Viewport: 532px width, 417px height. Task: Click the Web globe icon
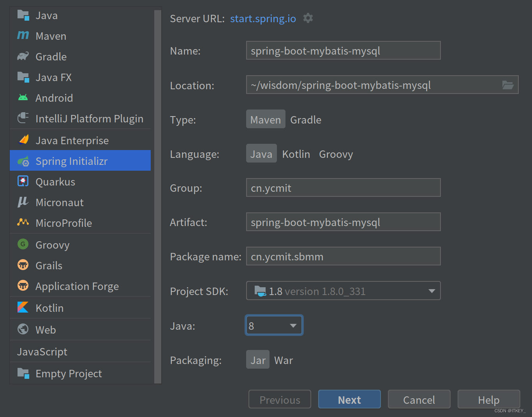coord(23,329)
